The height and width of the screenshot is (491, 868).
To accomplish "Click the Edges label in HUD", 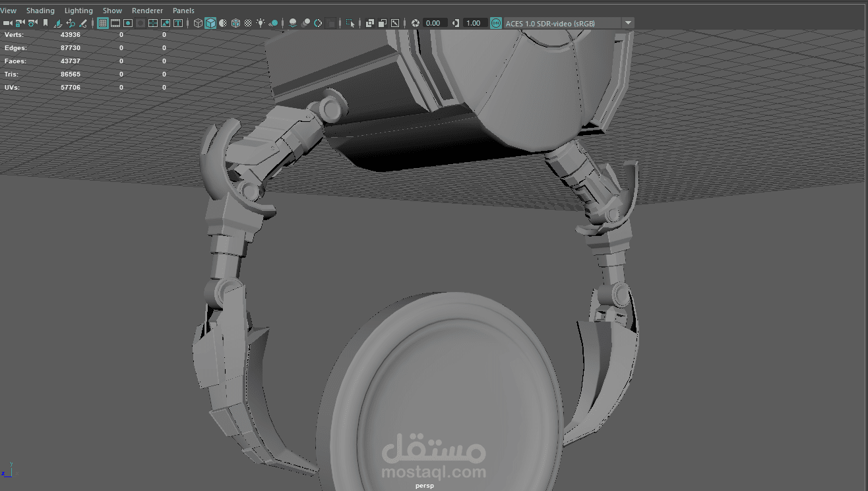I will click(x=15, y=47).
